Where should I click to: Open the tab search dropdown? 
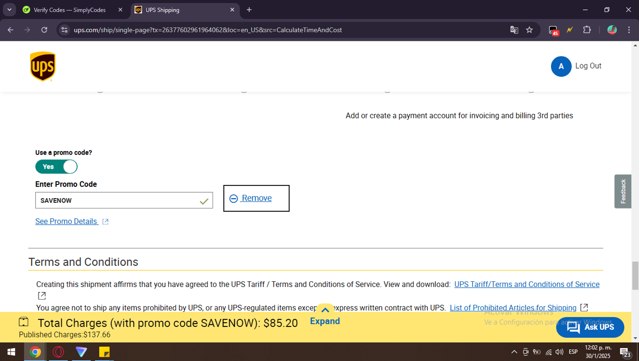click(9, 10)
